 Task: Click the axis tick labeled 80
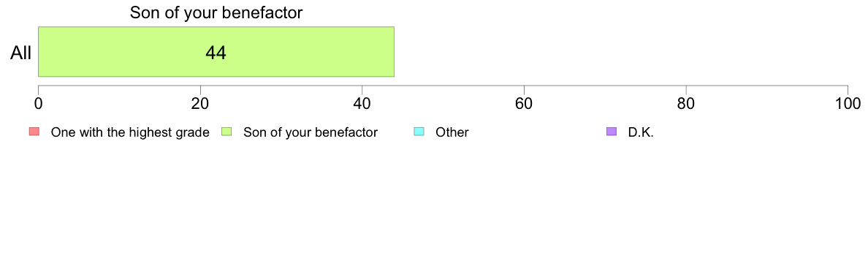686,104
